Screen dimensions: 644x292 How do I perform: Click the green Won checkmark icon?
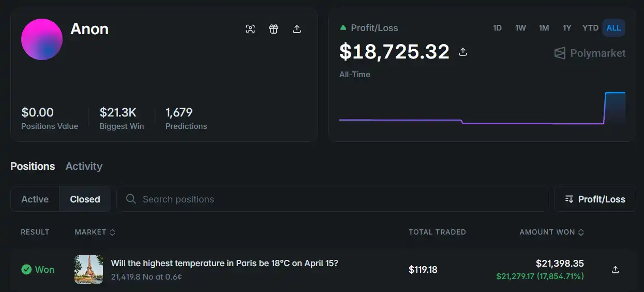pos(26,270)
